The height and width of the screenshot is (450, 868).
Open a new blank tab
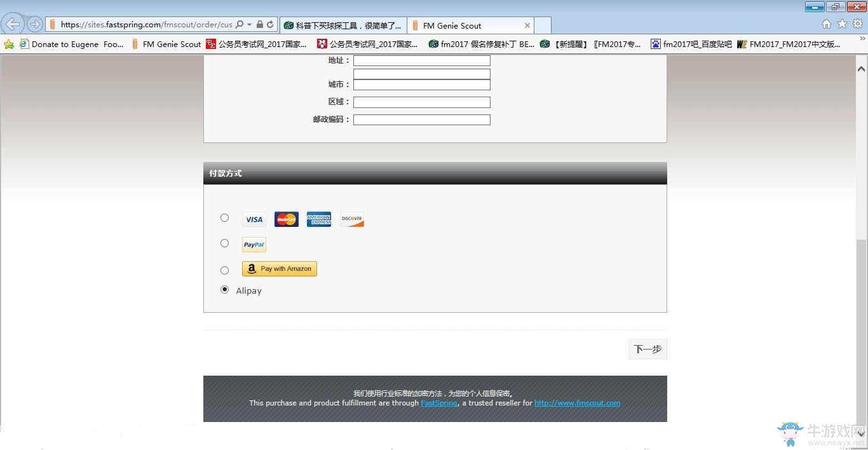543,25
